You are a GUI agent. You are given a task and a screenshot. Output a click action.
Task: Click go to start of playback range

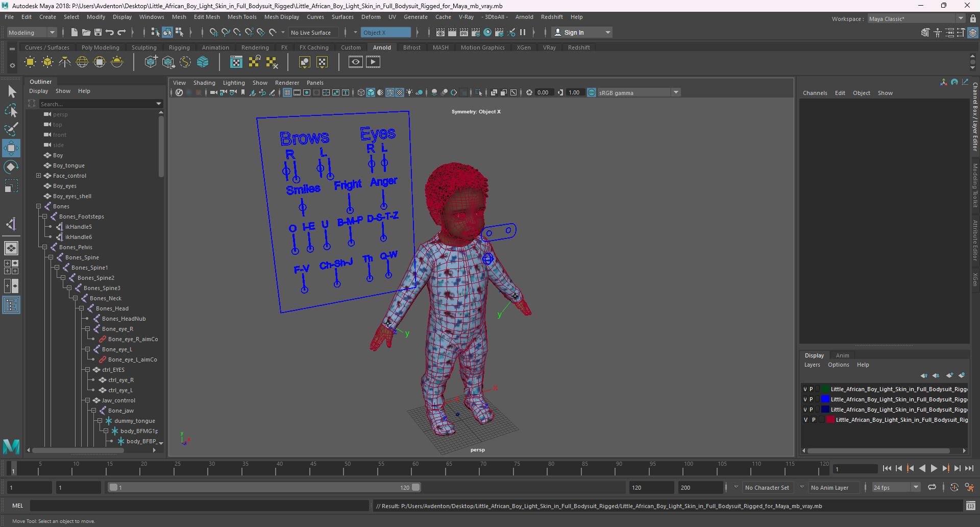(887, 468)
